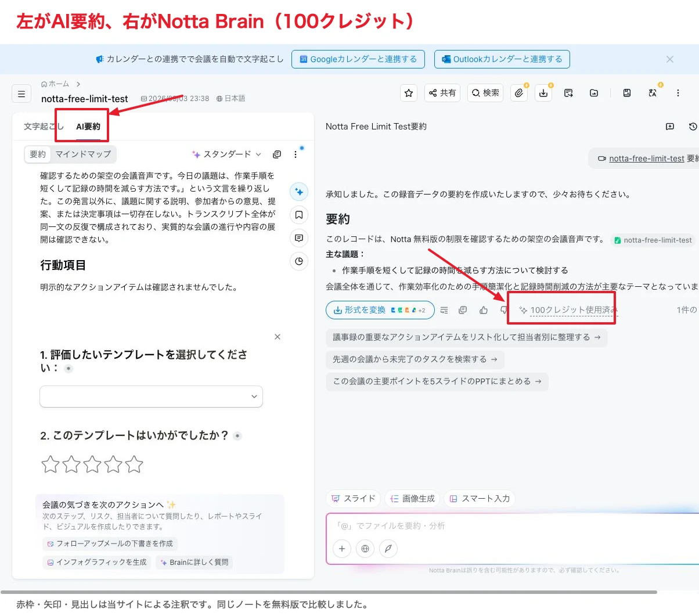Rate the template one star
Image resolution: width=699 pixels, height=616 pixels.
click(x=51, y=464)
